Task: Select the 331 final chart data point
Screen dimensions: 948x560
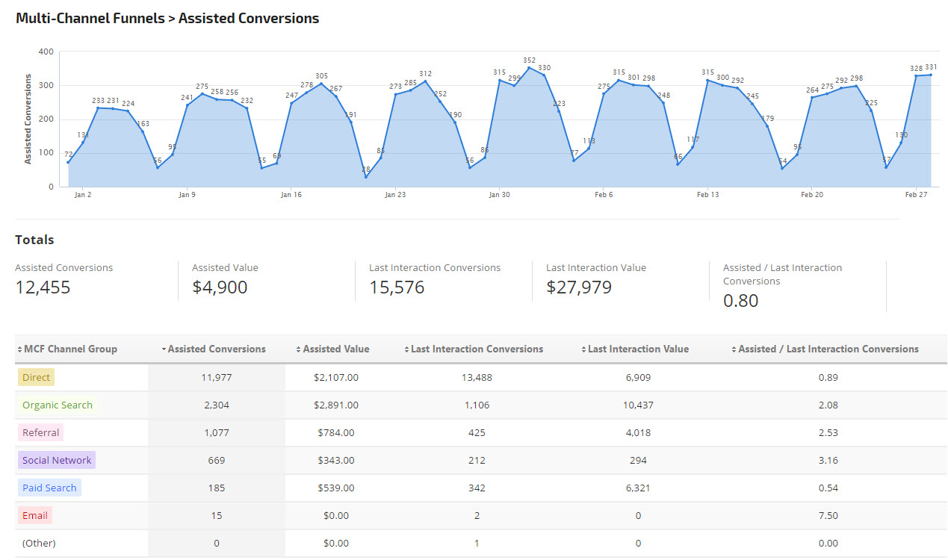Action: [x=930, y=75]
